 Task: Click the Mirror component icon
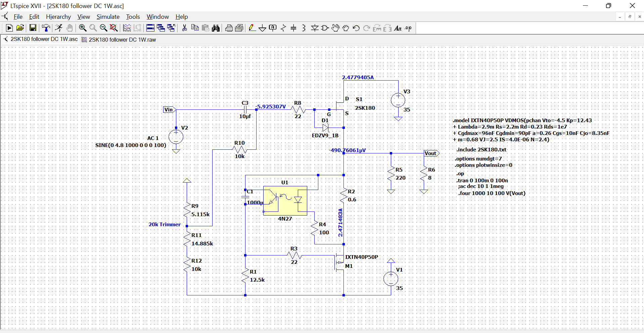click(x=387, y=28)
